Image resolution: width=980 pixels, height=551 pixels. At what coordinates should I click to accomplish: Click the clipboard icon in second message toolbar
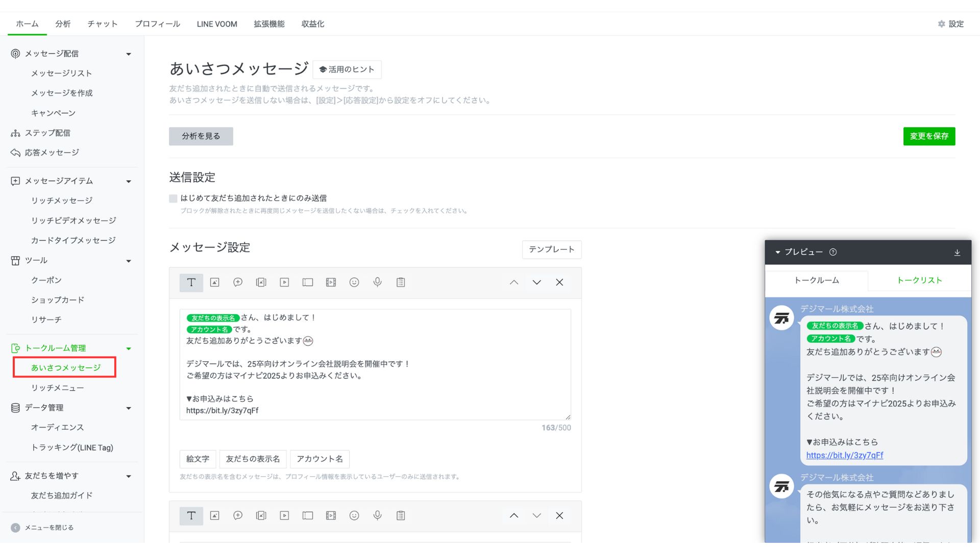pos(401,516)
